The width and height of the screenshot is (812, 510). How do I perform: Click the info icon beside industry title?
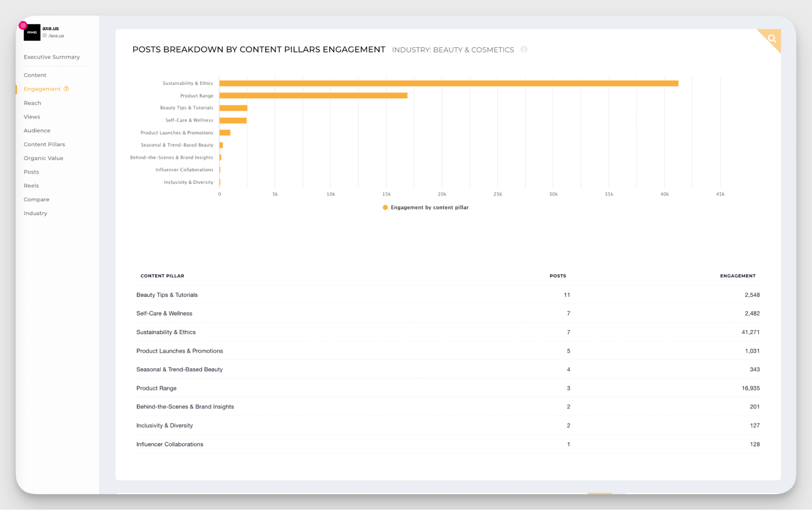524,50
